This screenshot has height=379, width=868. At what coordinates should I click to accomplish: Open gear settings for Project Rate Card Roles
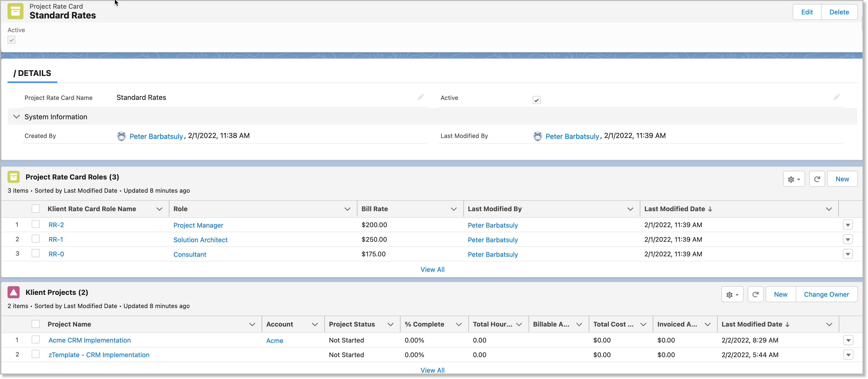(793, 179)
